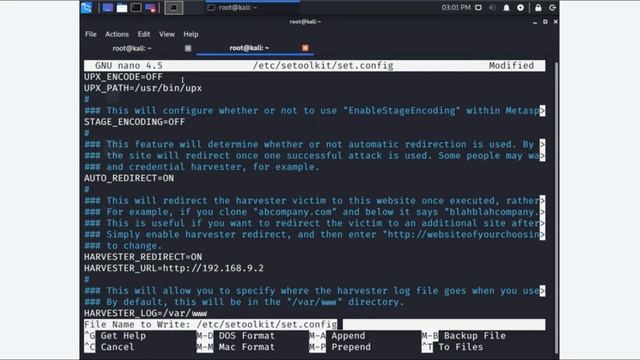This screenshot has height=360, width=640.
Task: Click the /etc/setoolkit/set.config title in header
Action: (x=323, y=66)
